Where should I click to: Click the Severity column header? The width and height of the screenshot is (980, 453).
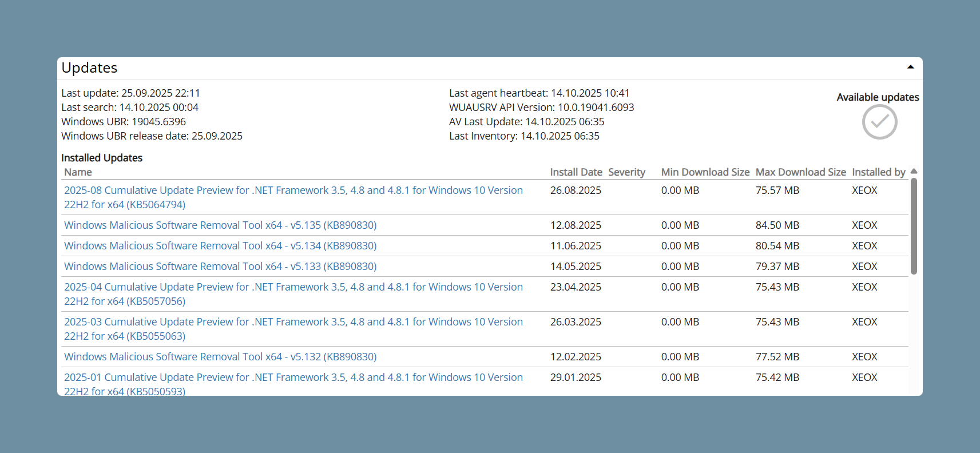click(x=626, y=172)
